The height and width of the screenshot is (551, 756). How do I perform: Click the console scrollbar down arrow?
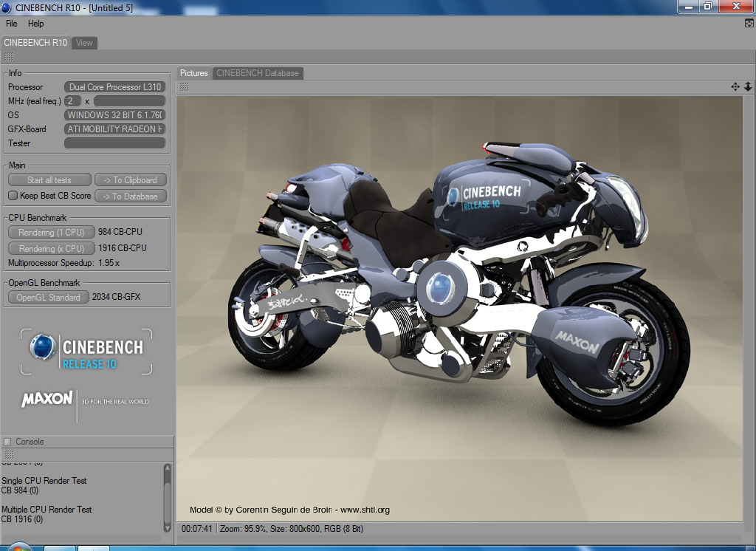pyautogui.click(x=168, y=527)
